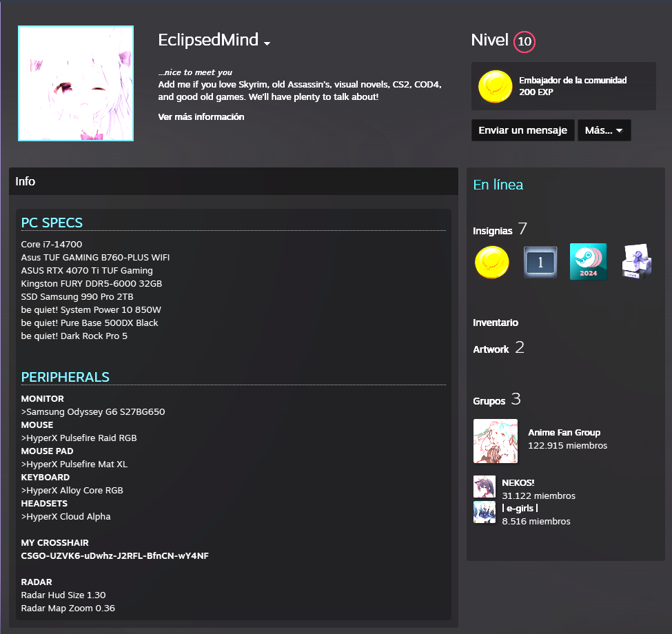Click the gold coin badge in Insignias row
This screenshot has height=634, width=672.
tap(492, 262)
